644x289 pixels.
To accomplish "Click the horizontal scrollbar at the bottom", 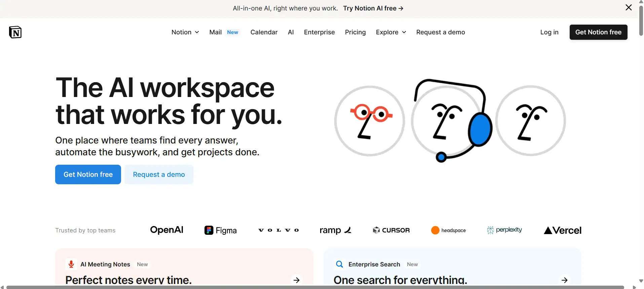I will pyautogui.click(x=315, y=287).
